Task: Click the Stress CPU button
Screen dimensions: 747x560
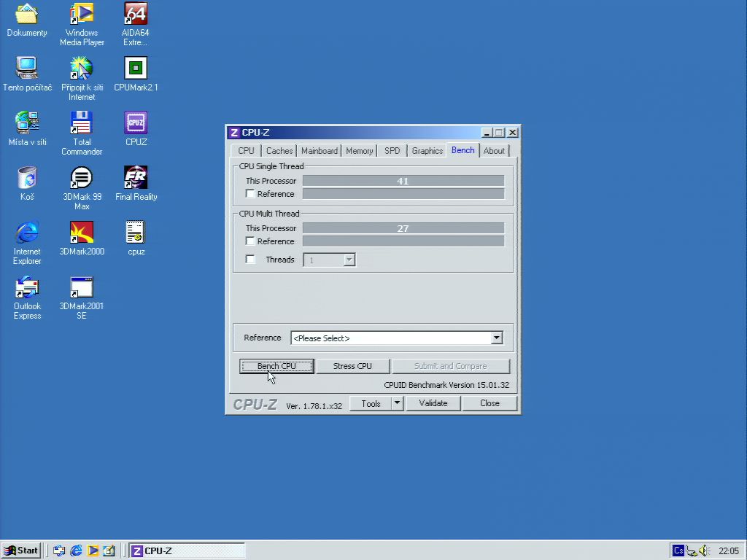Action: point(352,366)
